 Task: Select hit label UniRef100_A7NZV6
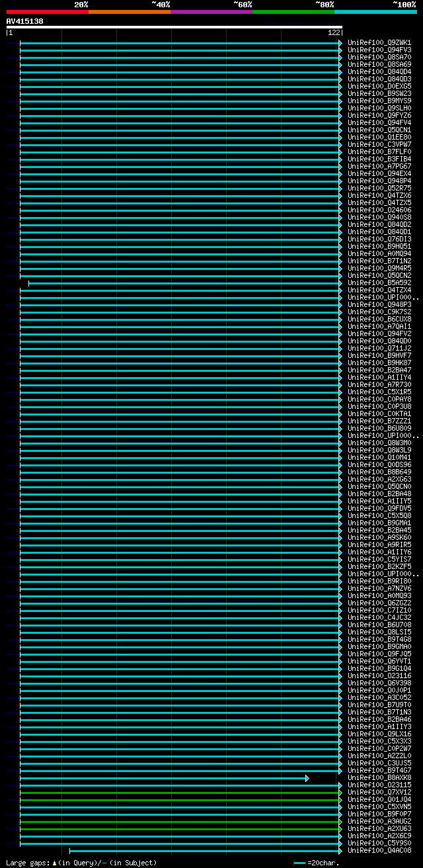379,589
